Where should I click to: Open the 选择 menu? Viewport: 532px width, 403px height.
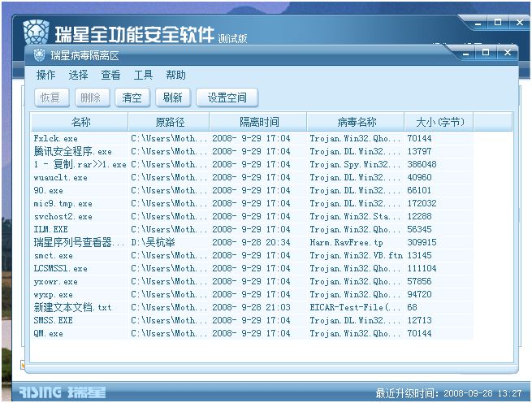coord(78,75)
